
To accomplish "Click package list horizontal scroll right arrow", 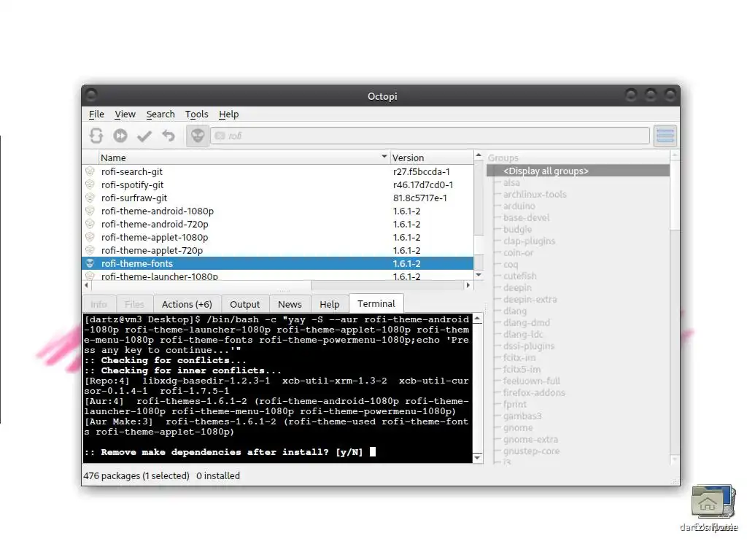I will (x=468, y=285).
